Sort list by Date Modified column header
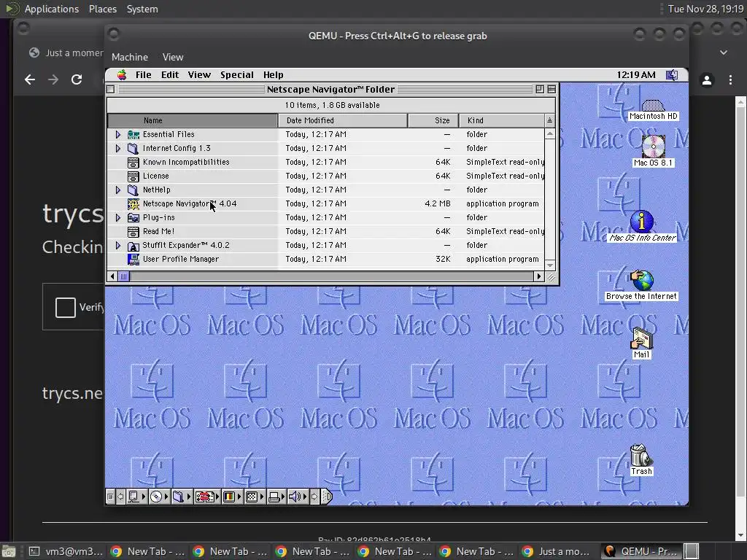 343,120
